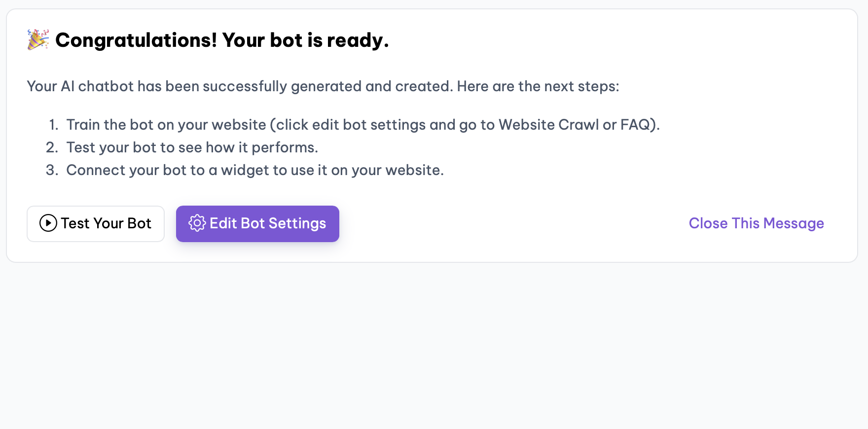The height and width of the screenshot is (429, 868).
Task: Click step 3 about connecting a widget
Action: tap(254, 170)
